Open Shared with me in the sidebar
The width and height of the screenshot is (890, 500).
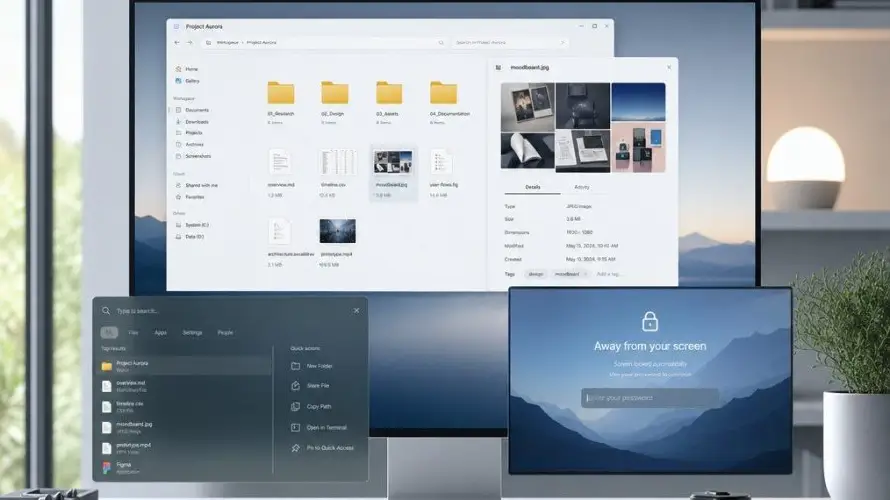(196, 186)
